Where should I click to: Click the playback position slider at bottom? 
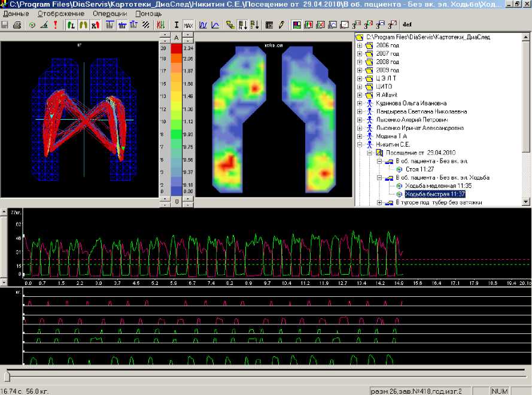pos(7,376)
